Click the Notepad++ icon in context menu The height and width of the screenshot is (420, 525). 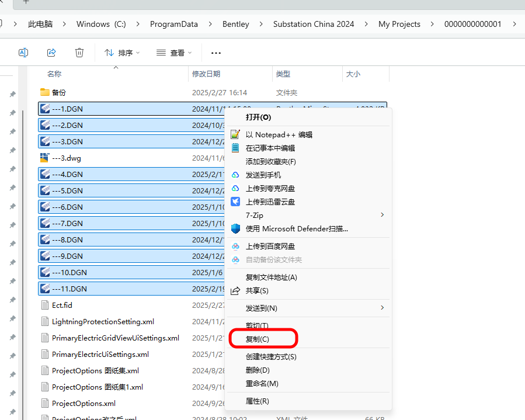pyautogui.click(x=235, y=134)
